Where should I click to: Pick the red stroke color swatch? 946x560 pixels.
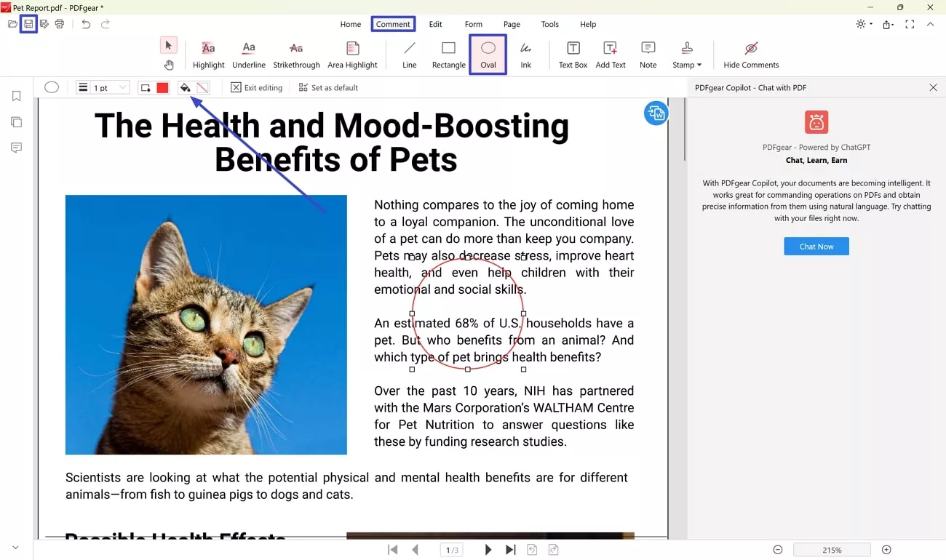(162, 87)
